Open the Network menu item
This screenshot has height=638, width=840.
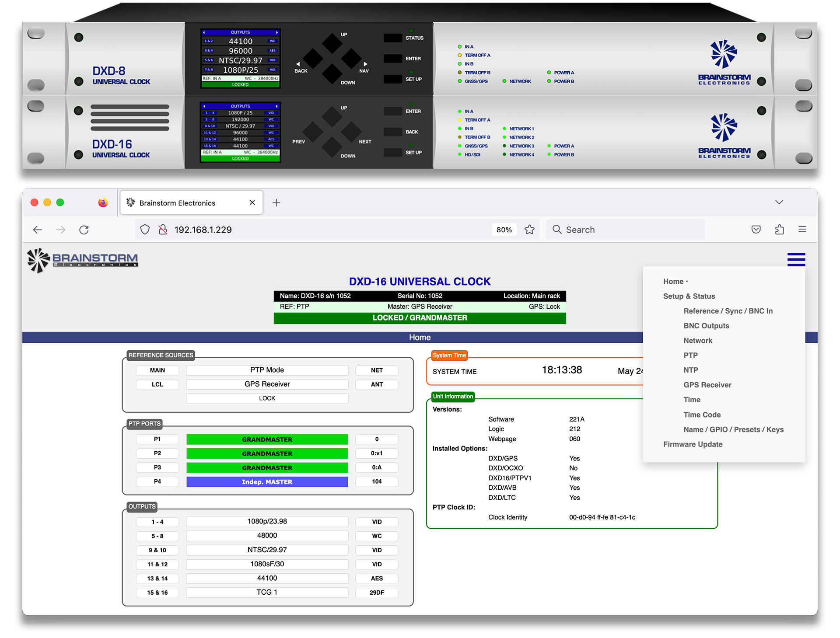[x=698, y=341]
